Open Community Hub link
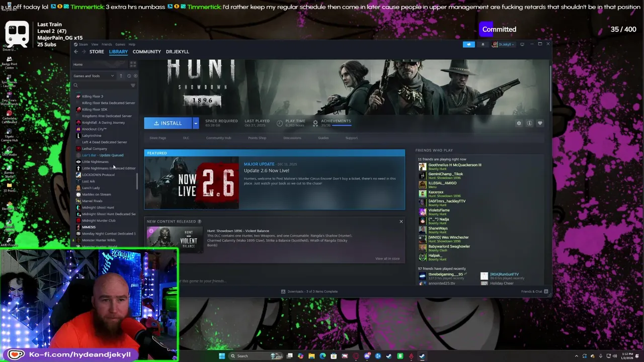 pyautogui.click(x=218, y=138)
